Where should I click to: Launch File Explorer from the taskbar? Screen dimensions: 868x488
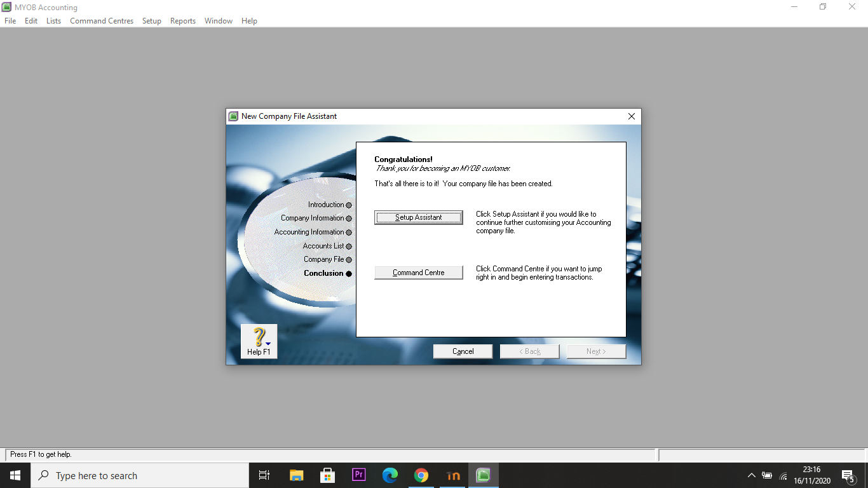tap(296, 475)
